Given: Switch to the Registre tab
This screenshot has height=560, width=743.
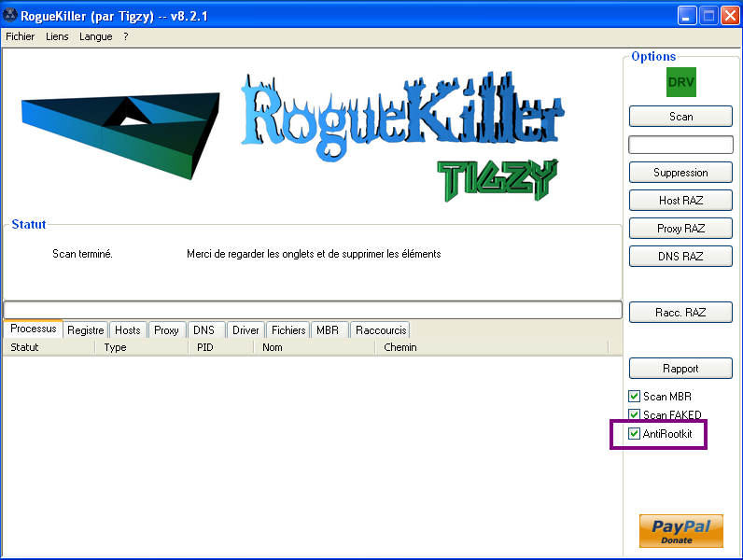Looking at the screenshot, I should pyautogui.click(x=85, y=330).
